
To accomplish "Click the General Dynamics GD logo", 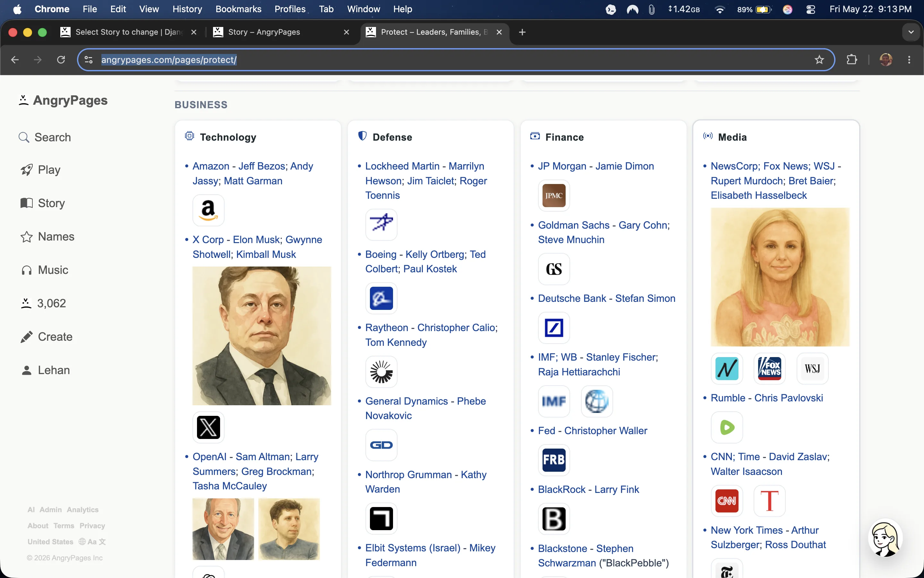I will click(x=381, y=445).
